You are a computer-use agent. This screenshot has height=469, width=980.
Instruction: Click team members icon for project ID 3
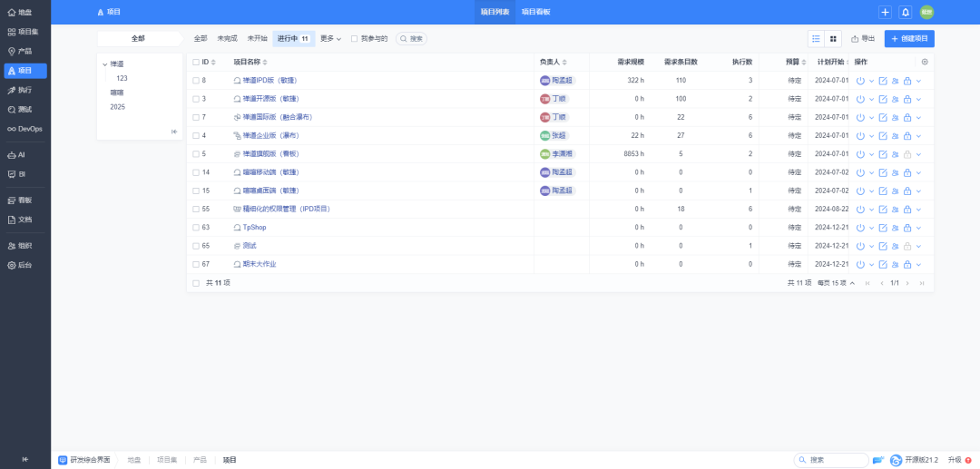[895, 99]
